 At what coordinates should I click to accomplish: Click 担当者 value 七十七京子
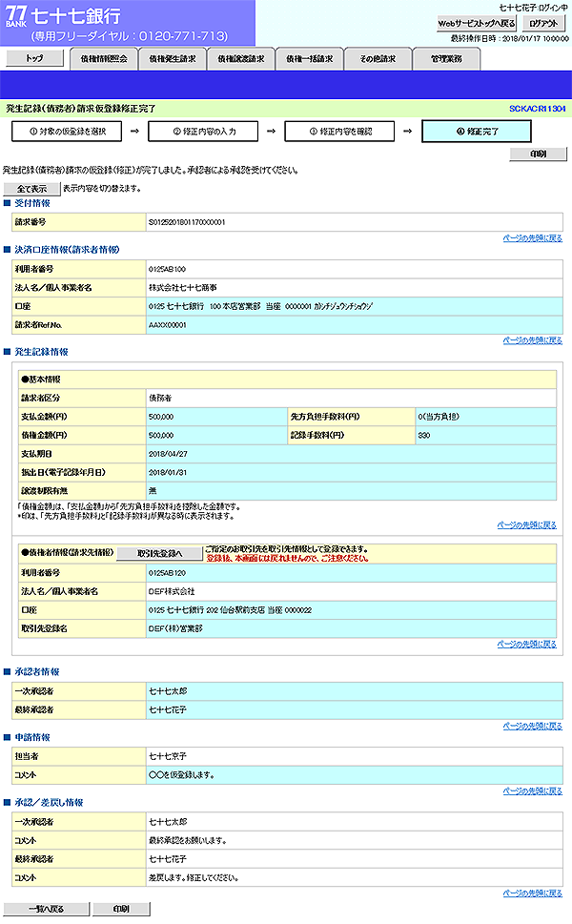coord(167,756)
